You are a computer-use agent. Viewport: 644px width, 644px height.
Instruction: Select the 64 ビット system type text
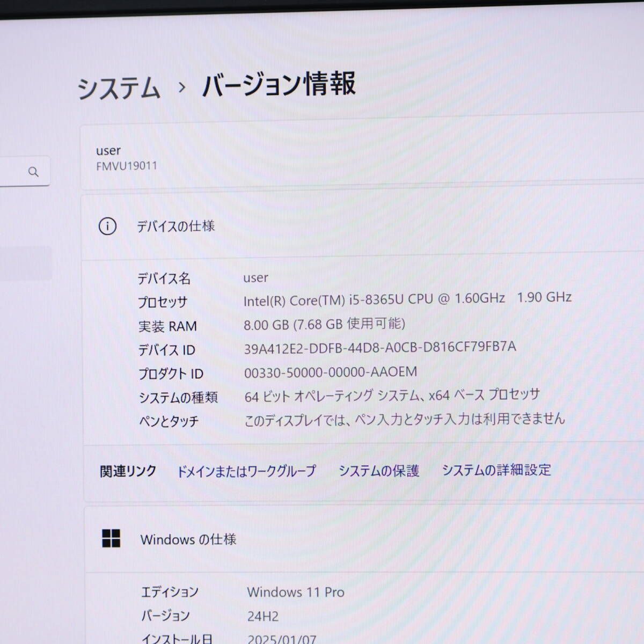point(392,396)
